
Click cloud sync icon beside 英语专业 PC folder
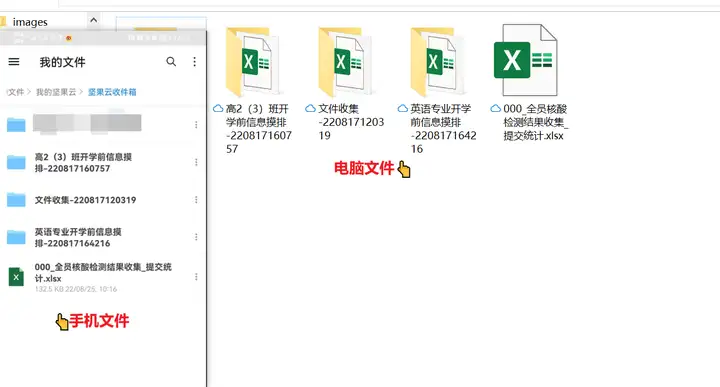click(x=403, y=108)
